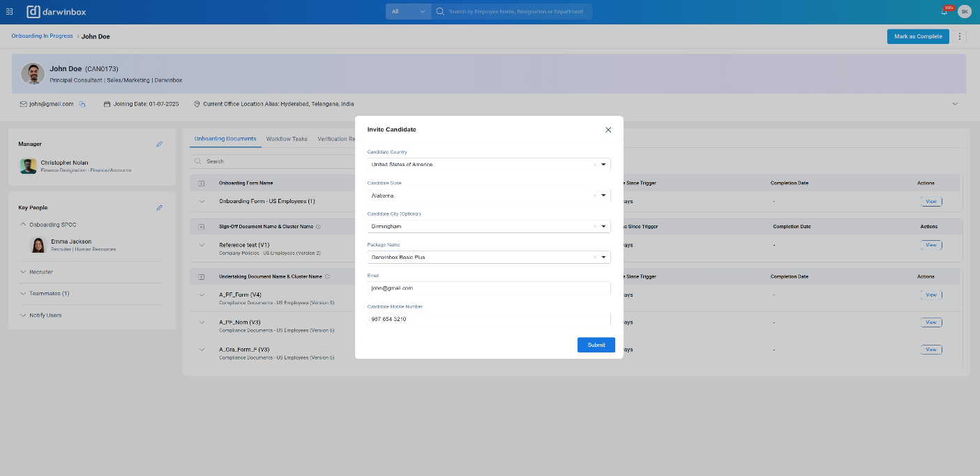Collapse the Onboarding SPOC section
This screenshot has height=476, width=980.
click(x=23, y=225)
